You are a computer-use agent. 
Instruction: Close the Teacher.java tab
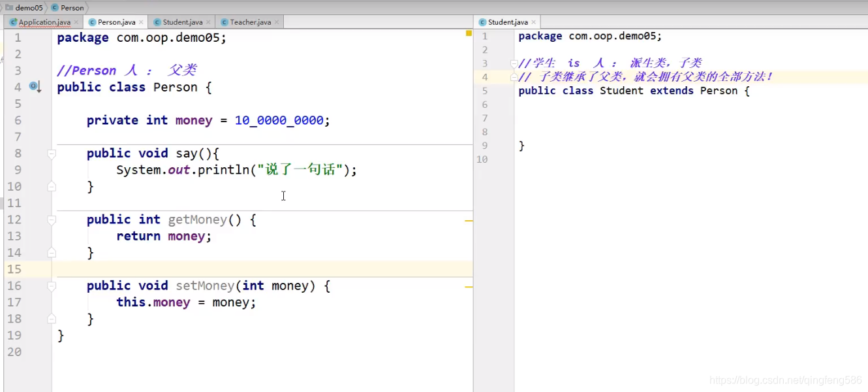[277, 22]
